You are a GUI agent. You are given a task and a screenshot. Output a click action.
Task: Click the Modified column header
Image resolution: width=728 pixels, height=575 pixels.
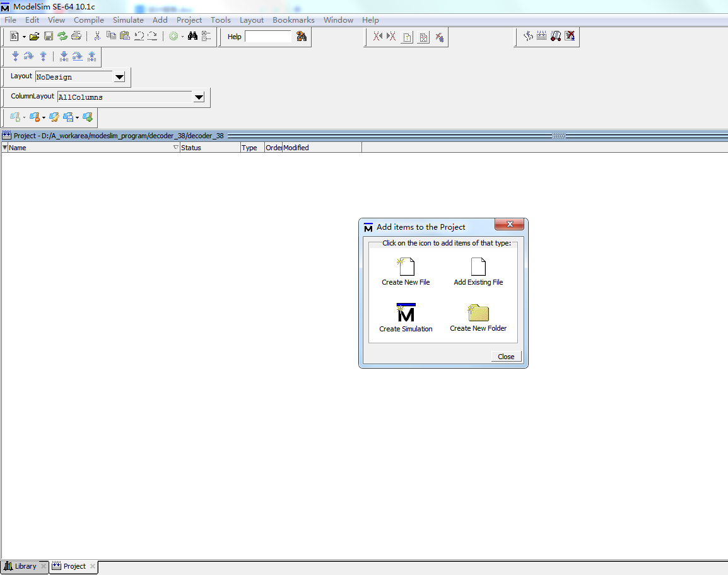click(322, 148)
